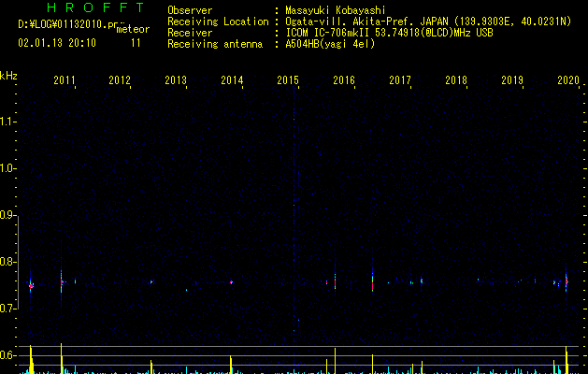
Task: Click the 2012 time axis label
Action: point(120,79)
